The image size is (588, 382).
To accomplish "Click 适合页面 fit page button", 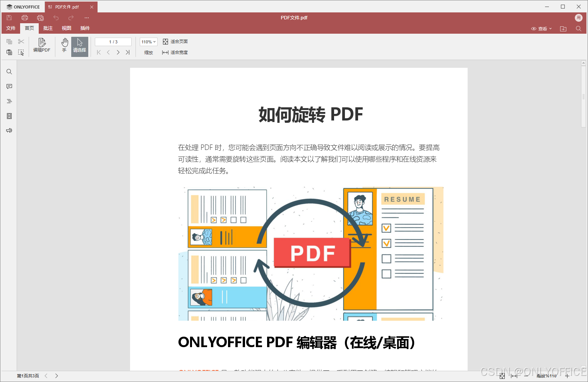I will 175,41.
